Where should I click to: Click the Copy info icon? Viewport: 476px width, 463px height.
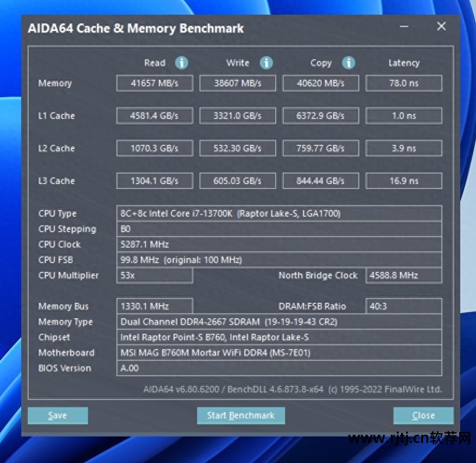tap(348, 63)
